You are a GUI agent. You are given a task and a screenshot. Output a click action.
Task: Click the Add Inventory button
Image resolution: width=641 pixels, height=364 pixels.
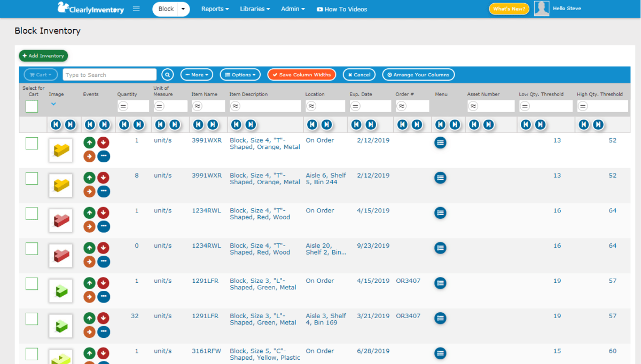point(43,56)
